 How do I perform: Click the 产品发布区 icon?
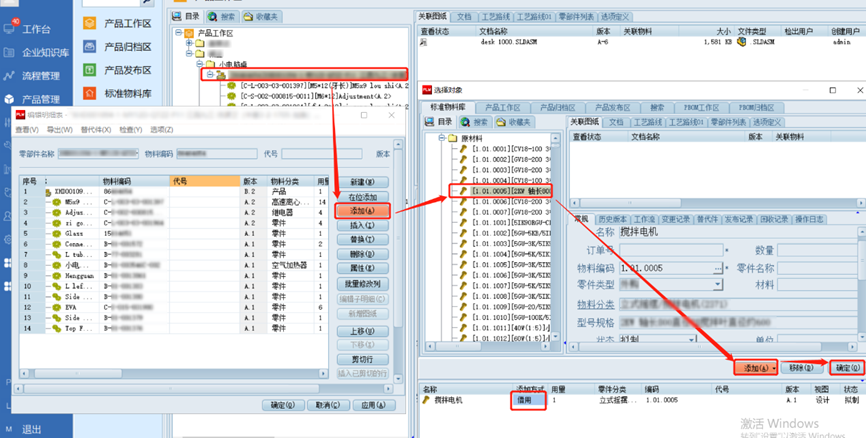coord(89,70)
